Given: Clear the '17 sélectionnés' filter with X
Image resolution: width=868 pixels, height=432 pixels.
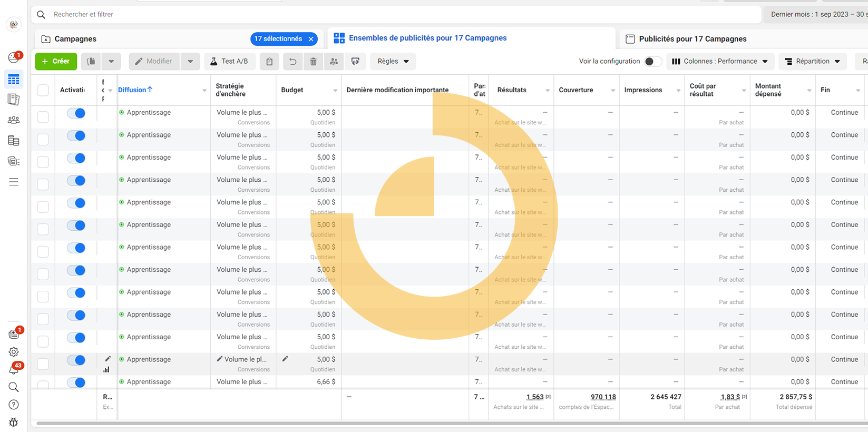Looking at the screenshot, I should [311, 39].
